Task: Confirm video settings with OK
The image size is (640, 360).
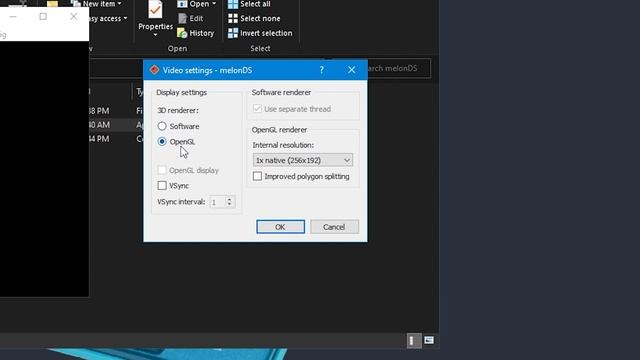Action: pyautogui.click(x=280, y=227)
